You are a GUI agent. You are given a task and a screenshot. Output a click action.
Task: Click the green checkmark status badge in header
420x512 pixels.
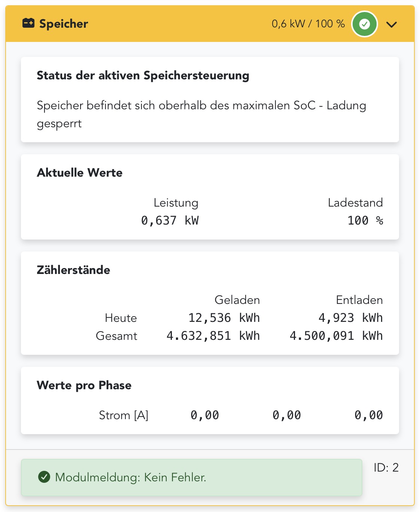[364, 24]
